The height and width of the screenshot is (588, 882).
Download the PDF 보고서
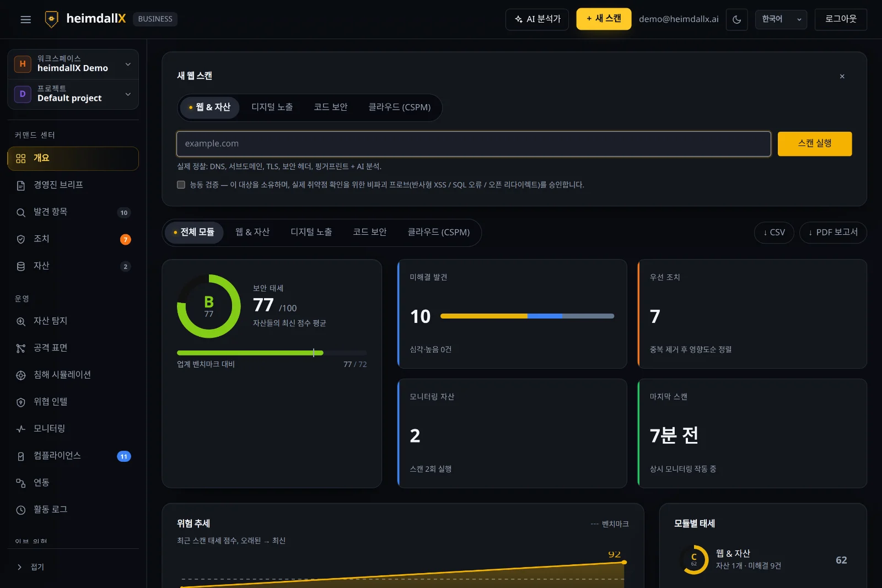pos(833,233)
